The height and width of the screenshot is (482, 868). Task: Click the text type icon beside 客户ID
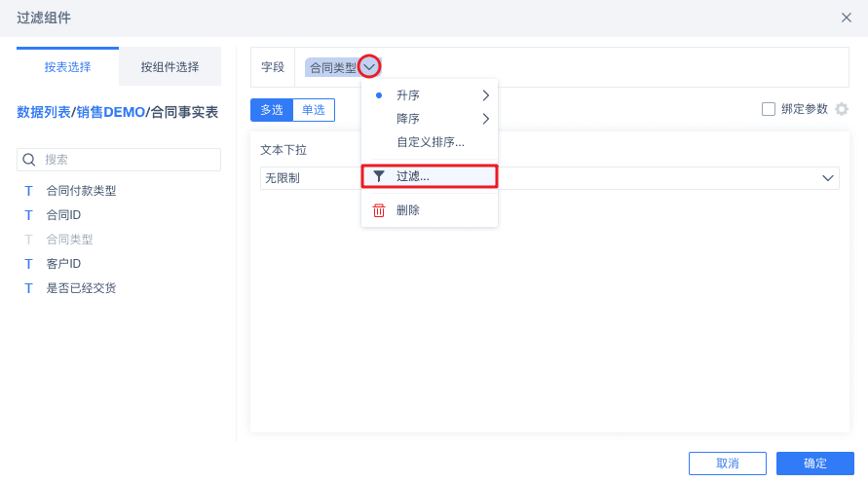(28, 264)
